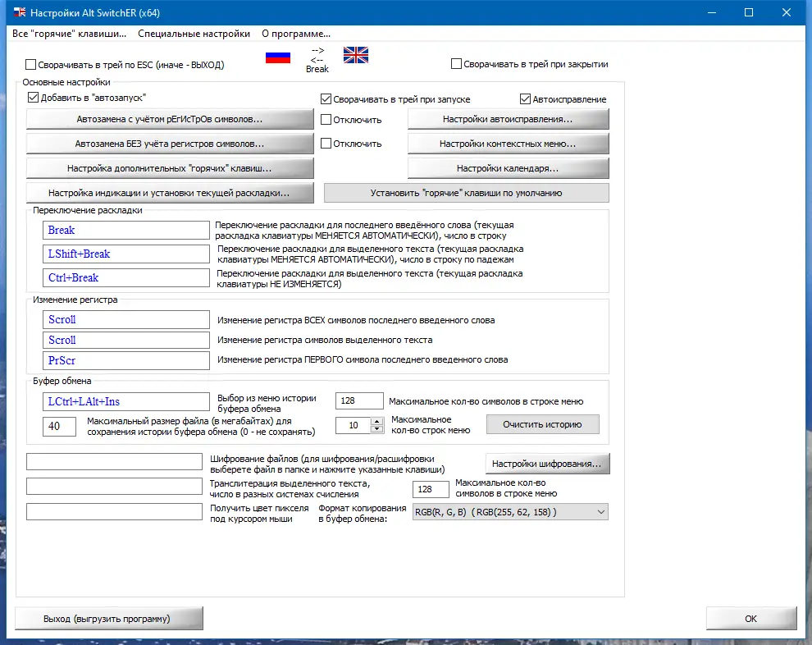Click clipboard menu max characters field 128
Viewport: 812px width, 645px height.
pyautogui.click(x=359, y=401)
